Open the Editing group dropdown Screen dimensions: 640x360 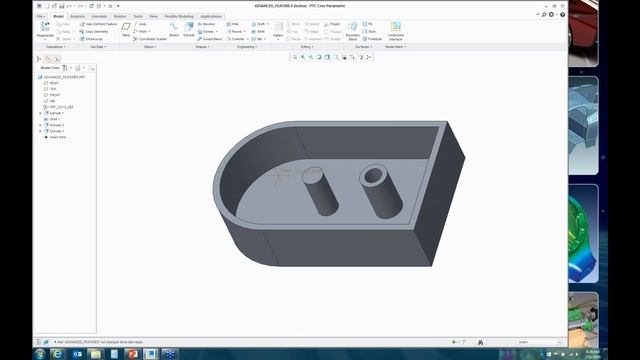[x=307, y=47]
